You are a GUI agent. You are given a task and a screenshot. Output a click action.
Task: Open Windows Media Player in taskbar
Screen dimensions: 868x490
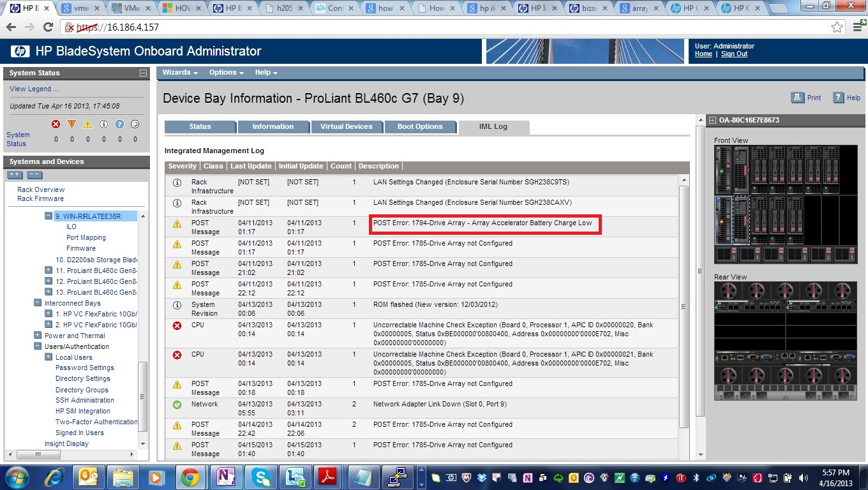click(x=156, y=477)
